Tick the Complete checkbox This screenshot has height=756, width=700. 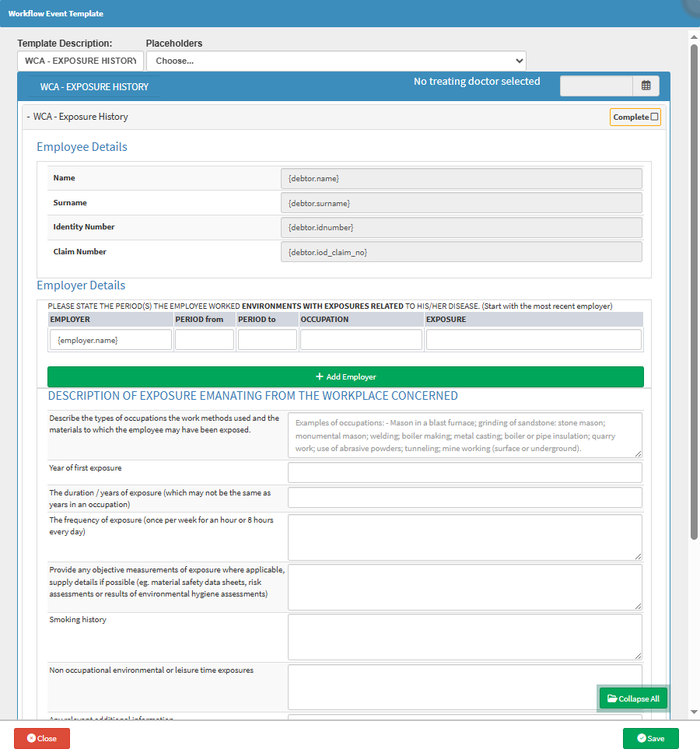654,117
